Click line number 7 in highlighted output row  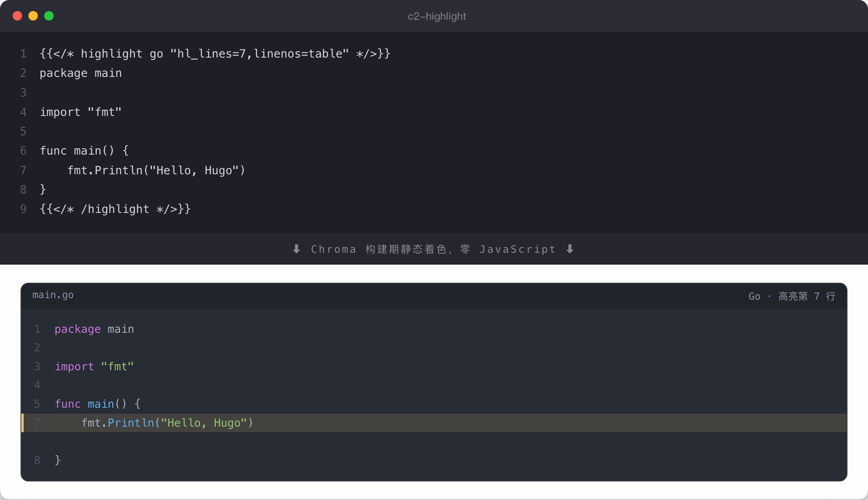pyautogui.click(x=37, y=423)
